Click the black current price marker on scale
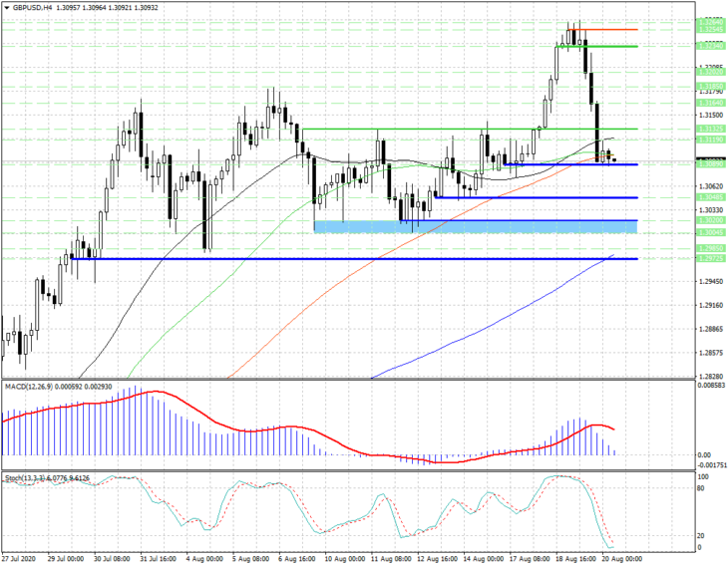Viewport: 728px width, 567px height. (711, 159)
